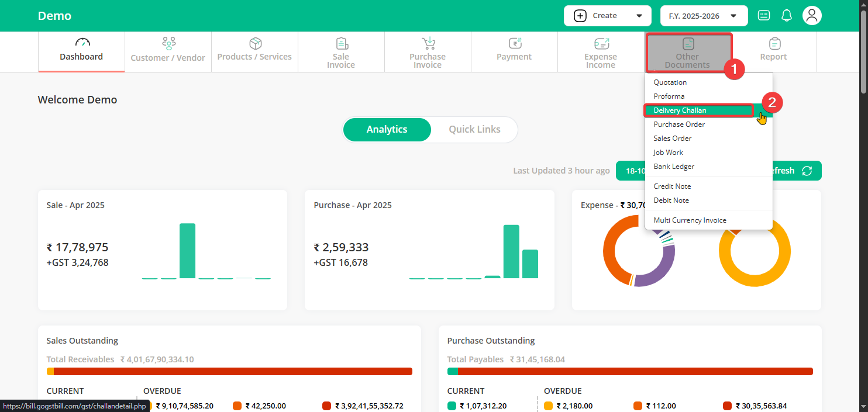The width and height of the screenshot is (868, 412).
Task: Open the keyboard shortcuts icon in header
Action: coord(764,16)
